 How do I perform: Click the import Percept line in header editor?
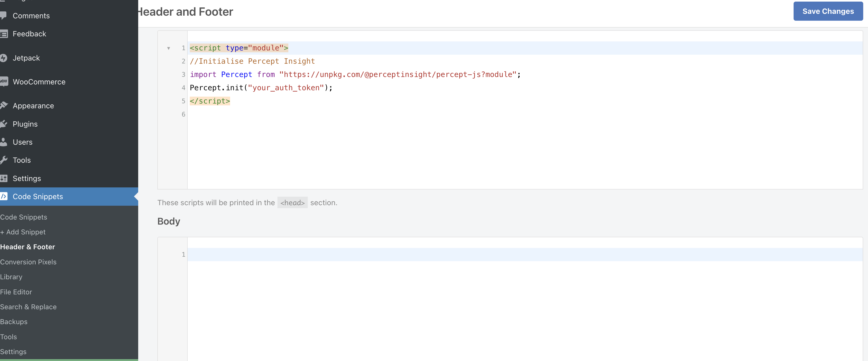click(355, 74)
